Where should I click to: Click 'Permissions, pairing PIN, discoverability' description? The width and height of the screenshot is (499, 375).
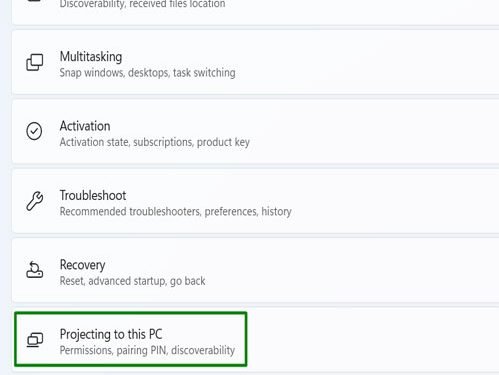(x=147, y=350)
